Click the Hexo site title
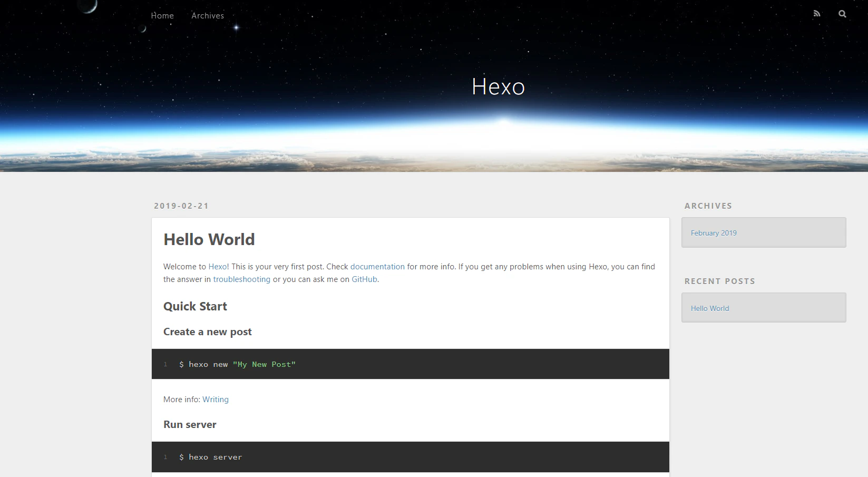Viewport: 868px width, 477px height. coord(498,87)
